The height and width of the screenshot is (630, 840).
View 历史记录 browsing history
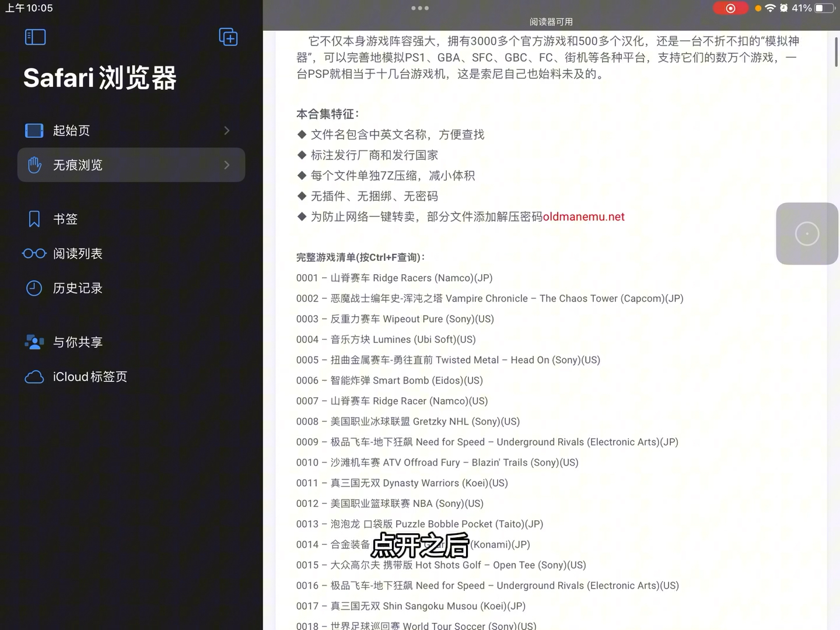[x=78, y=288]
